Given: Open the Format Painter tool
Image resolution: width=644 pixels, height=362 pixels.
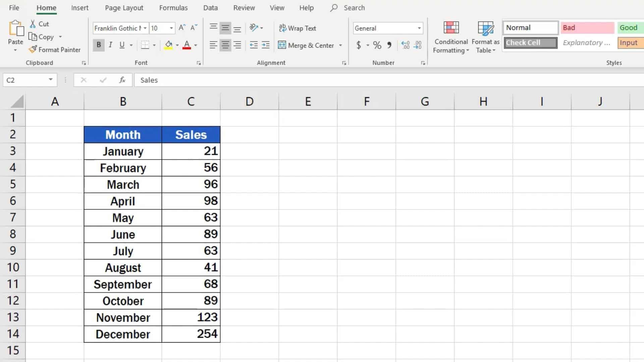Looking at the screenshot, I should pos(55,49).
